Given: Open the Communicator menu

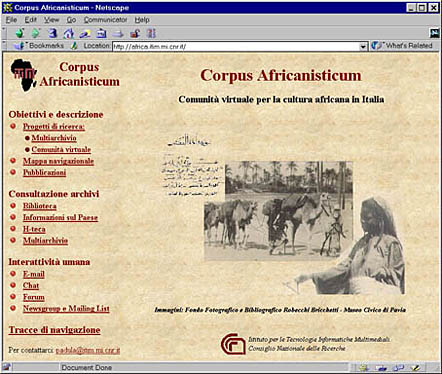Looking at the screenshot, I should coord(105,20).
